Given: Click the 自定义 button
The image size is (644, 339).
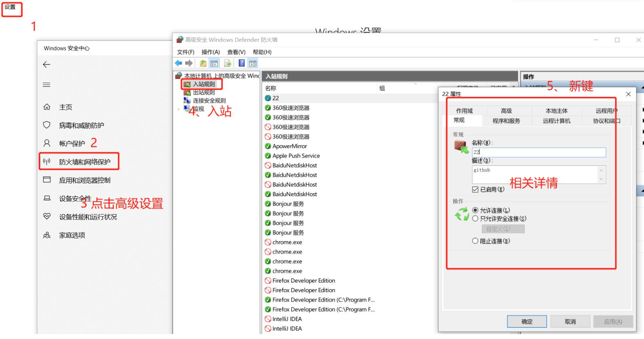Looking at the screenshot, I should click(x=503, y=229).
